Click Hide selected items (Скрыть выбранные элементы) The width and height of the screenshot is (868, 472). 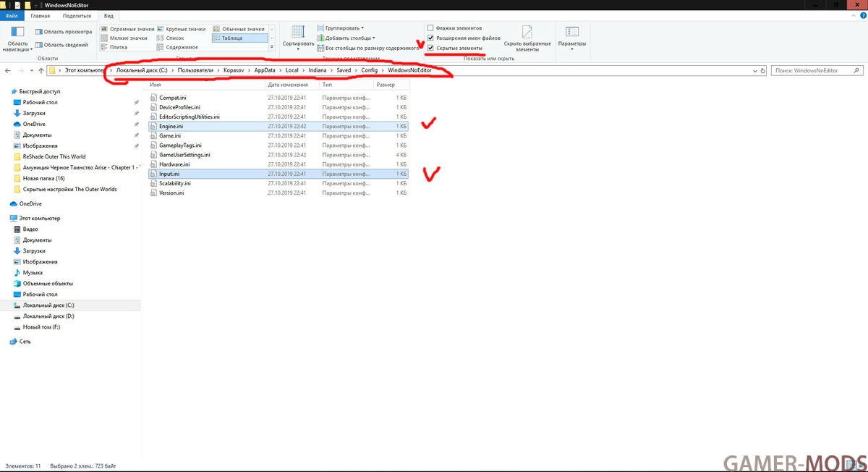[527, 38]
